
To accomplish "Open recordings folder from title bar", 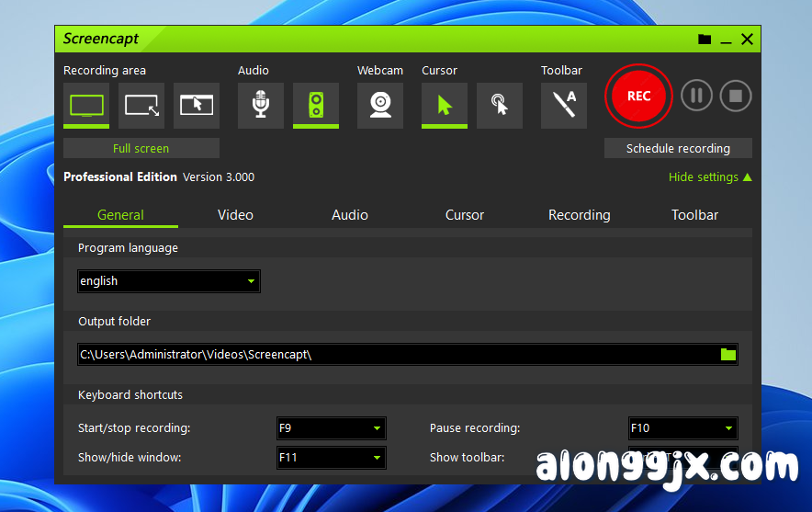I will coord(705,39).
